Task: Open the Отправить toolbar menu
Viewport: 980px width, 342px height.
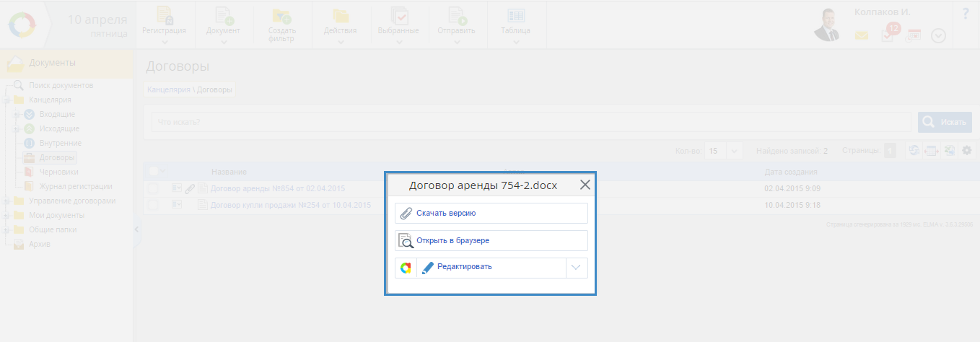Action: pos(457,25)
